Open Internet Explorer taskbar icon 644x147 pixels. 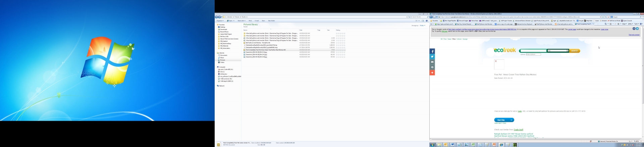coord(501,145)
